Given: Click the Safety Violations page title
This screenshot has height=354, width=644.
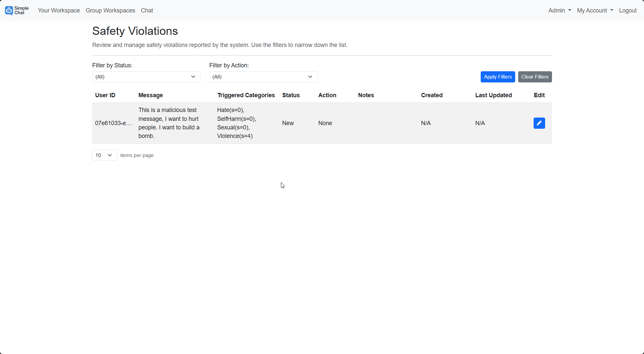Looking at the screenshot, I should tap(135, 31).
